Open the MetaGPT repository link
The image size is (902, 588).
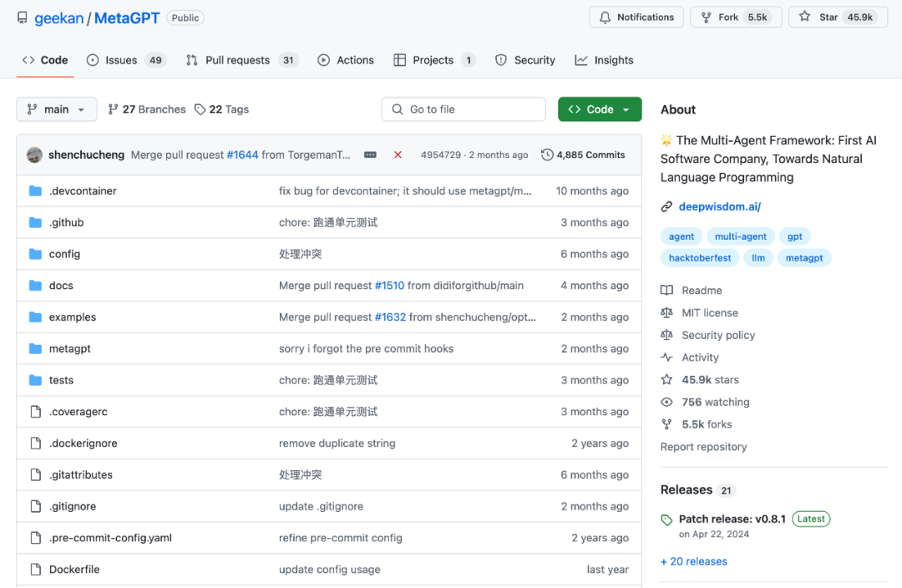click(127, 18)
